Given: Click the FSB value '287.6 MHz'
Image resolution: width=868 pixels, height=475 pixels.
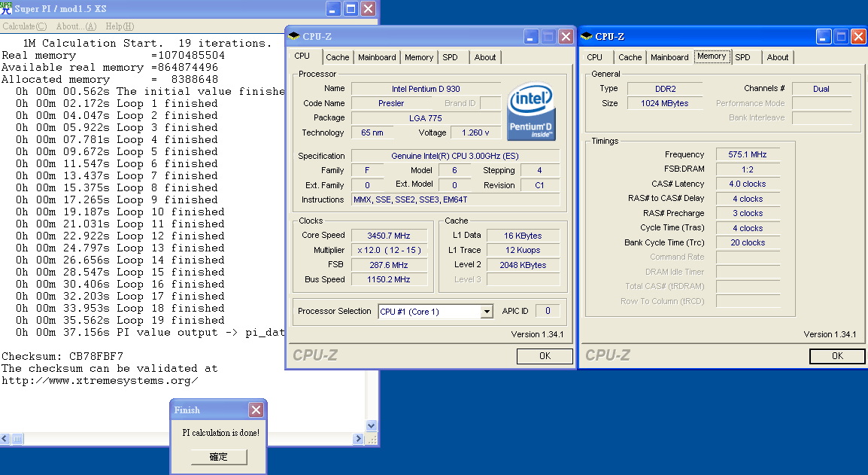Looking at the screenshot, I should (x=389, y=265).
